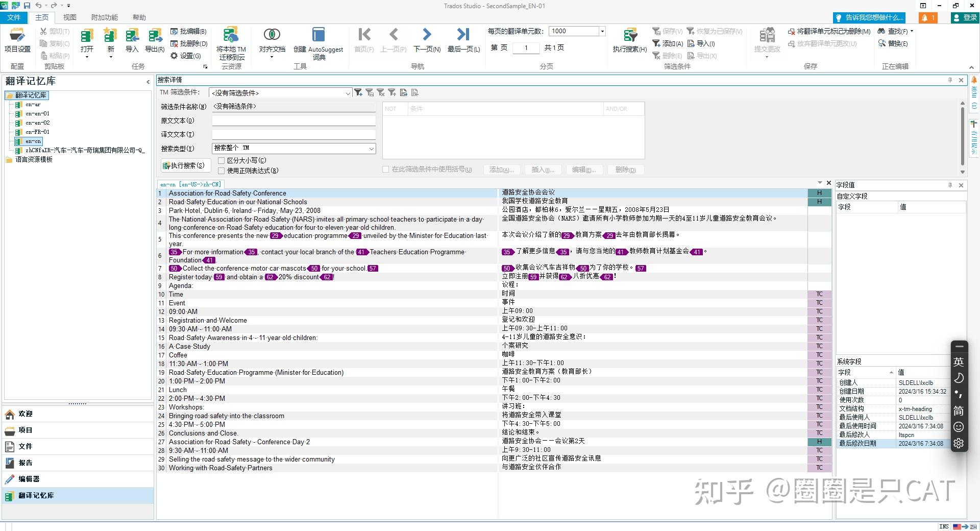980x531 pixels.
Task: Open the 搜索类型(Y) dropdown
Action: click(371, 148)
